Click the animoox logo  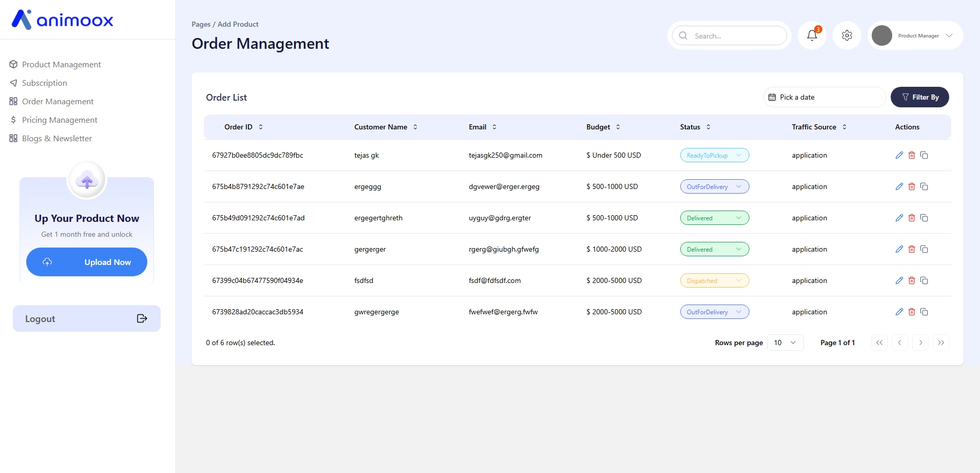point(63,20)
